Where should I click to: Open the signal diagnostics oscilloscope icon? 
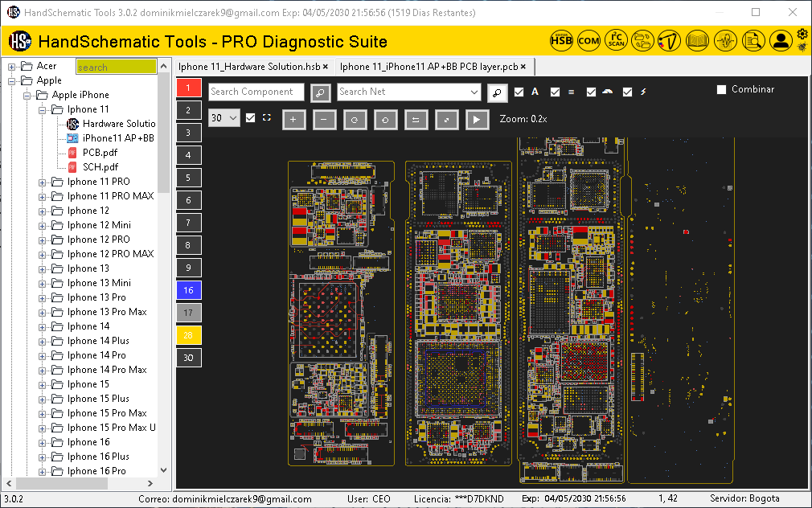pyautogui.click(x=724, y=41)
